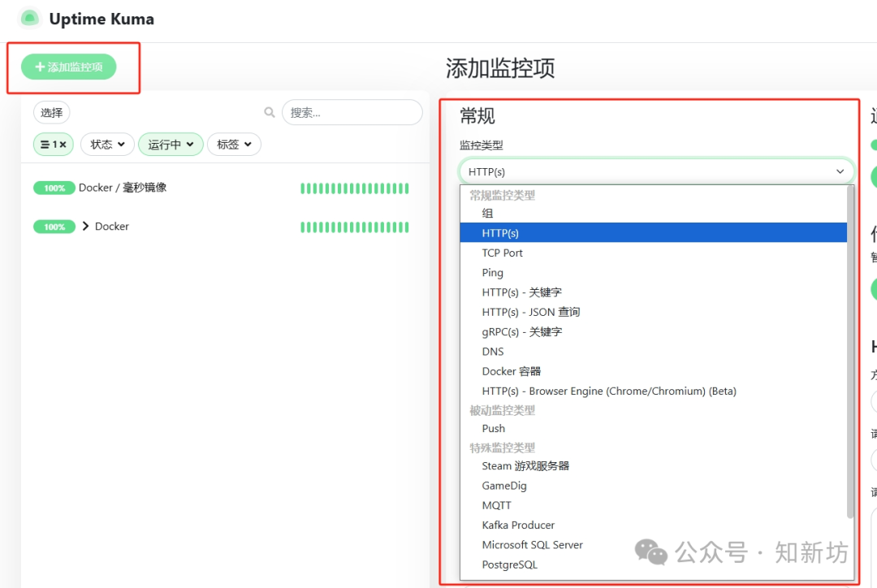The width and height of the screenshot is (877, 588).
Task: Open the 监控类型 HTTP(s) combo box
Action: point(657,171)
